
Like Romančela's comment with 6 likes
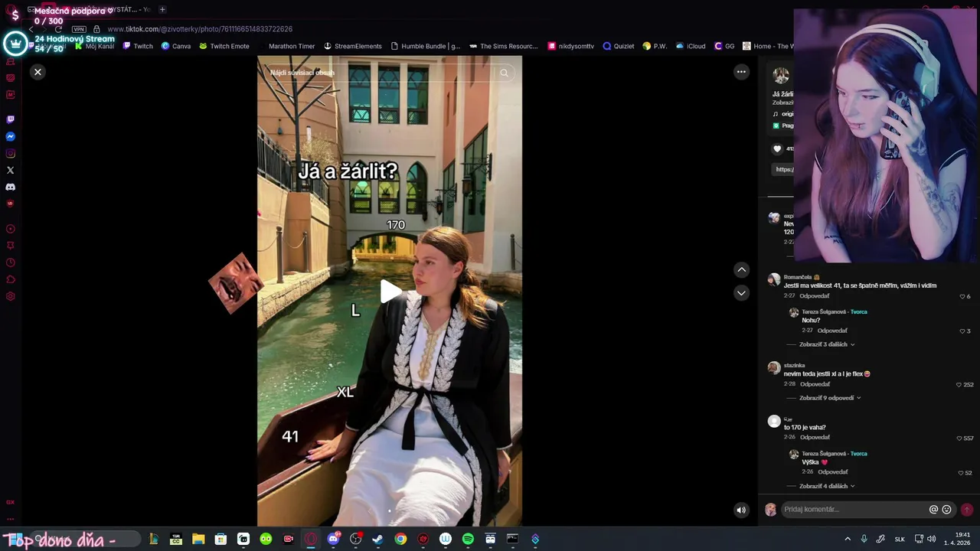962,296
